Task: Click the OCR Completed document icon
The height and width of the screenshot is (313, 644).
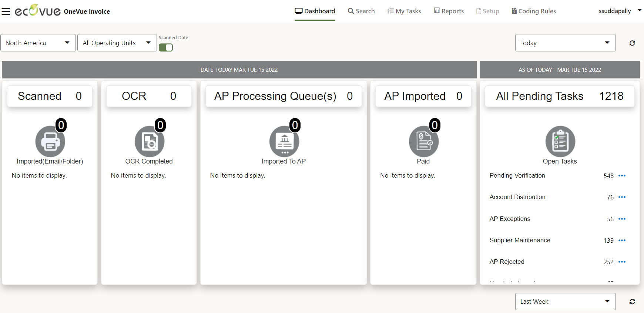Action: pyautogui.click(x=150, y=142)
